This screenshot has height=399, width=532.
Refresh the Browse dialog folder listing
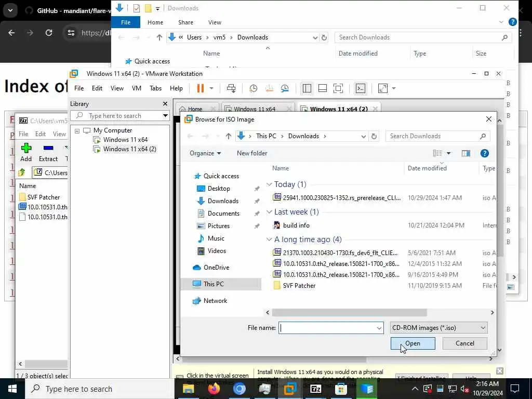click(374, 136)
